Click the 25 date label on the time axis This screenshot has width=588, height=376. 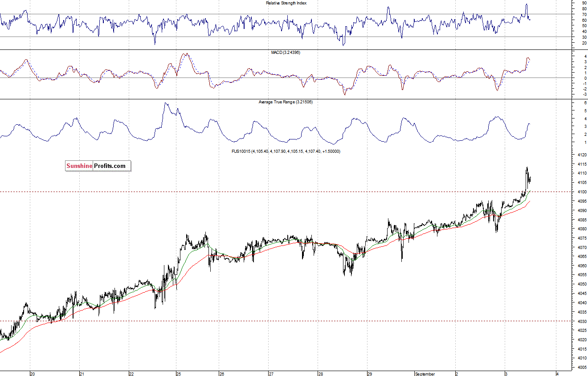pyautogui.click(x=179, y=374)
